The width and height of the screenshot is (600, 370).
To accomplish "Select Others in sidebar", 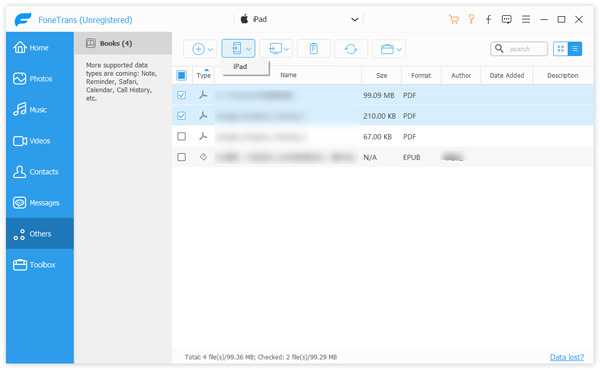I will [x=39, y=234].
